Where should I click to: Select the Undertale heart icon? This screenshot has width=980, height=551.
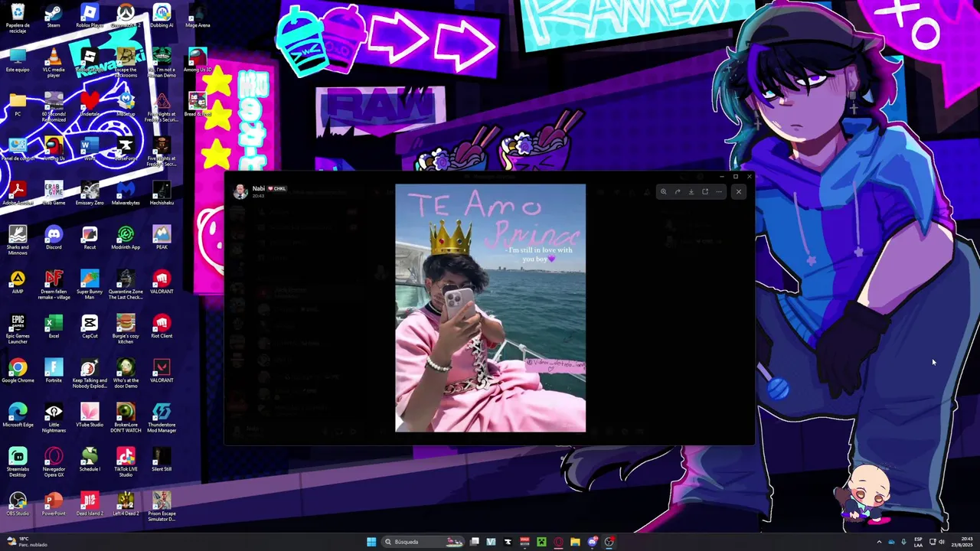90,105
